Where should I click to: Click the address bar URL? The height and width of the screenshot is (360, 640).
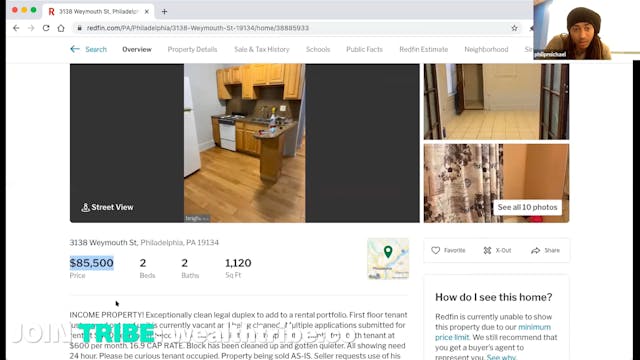click(198, 28)
